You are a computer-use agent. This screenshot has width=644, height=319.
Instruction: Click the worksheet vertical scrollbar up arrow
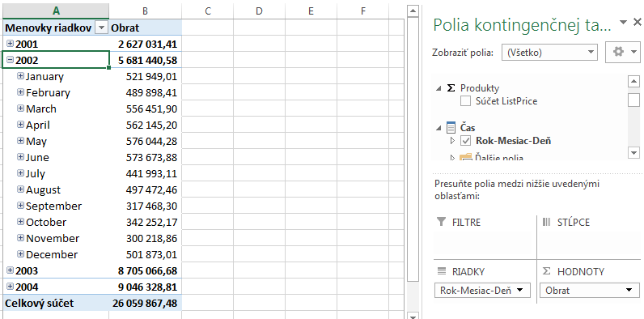[413, 11]
